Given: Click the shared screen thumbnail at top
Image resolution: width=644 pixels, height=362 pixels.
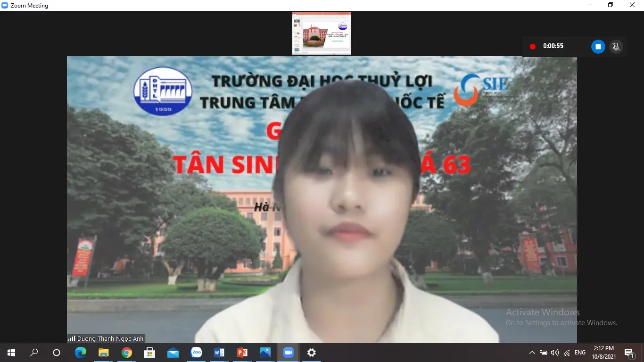Looking at the screenshot, I should tap(322, 33).
